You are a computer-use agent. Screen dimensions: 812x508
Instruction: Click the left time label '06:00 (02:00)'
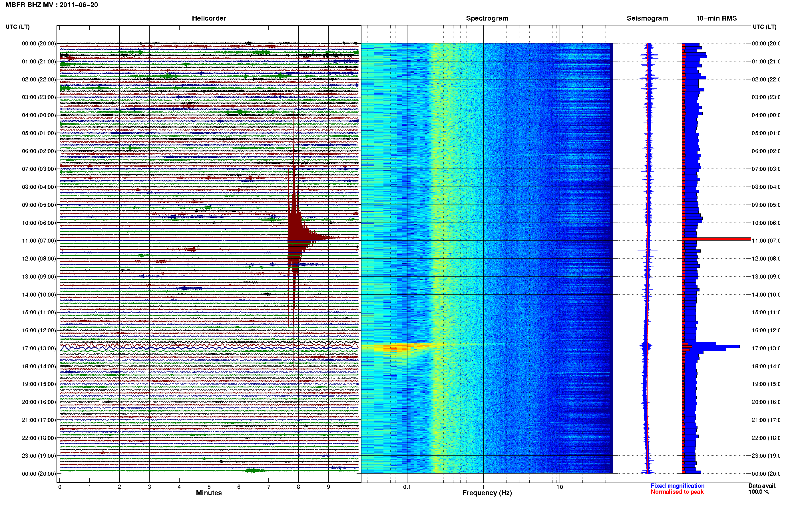pos(39,151)
